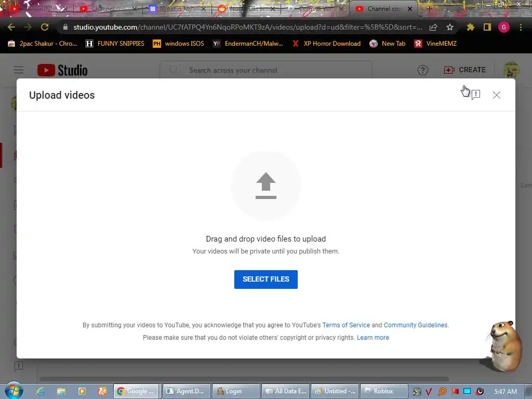Open the Windows Start menu

(x=14, y=390)
